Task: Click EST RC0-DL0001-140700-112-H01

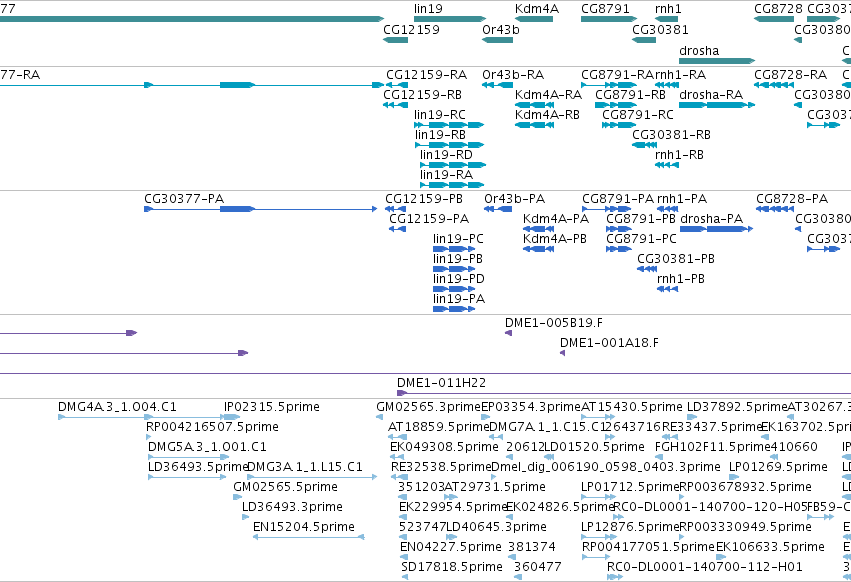Action: click(615, 577)
